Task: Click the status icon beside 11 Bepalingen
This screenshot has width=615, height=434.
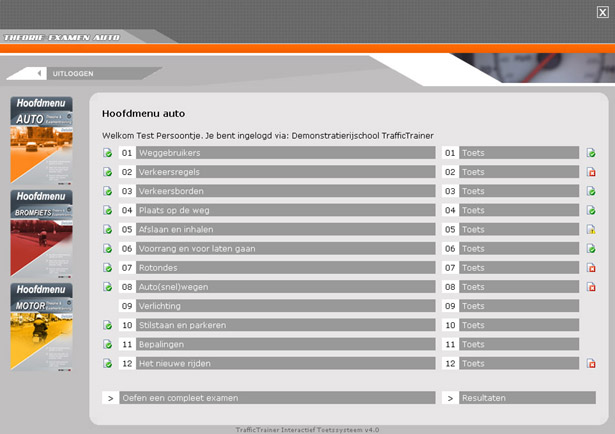Action: pyautogui.click(x=107, y=344)
